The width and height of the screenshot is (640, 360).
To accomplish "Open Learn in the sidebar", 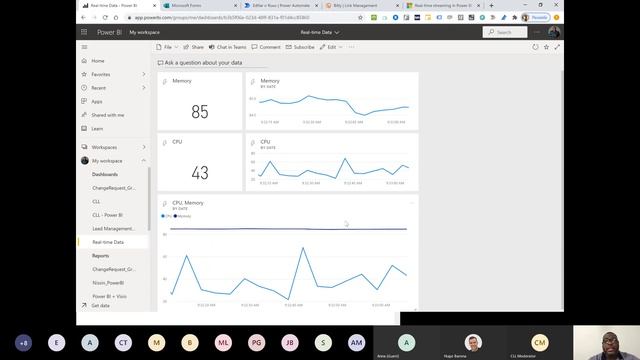I will coord(97,129).
